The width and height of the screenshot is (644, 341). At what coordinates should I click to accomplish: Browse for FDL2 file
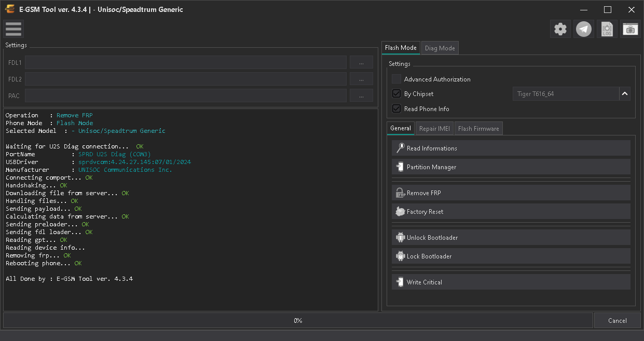[361, 79]
